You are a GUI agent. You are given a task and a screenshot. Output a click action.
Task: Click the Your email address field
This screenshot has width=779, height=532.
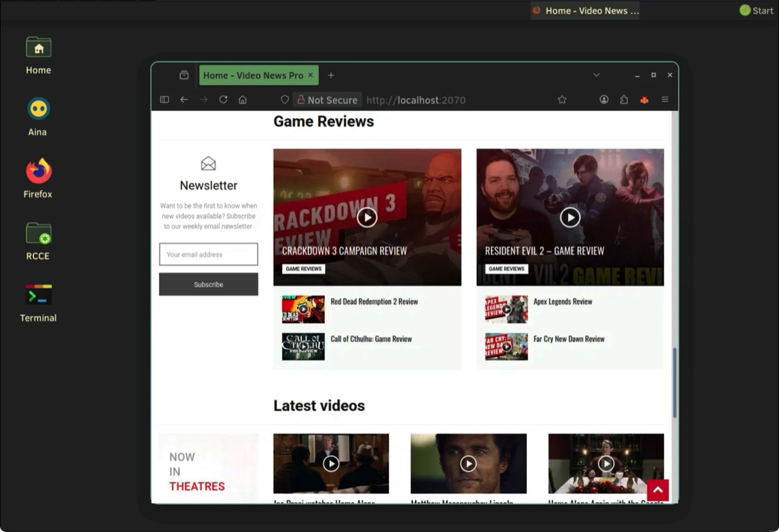(208, 254)
